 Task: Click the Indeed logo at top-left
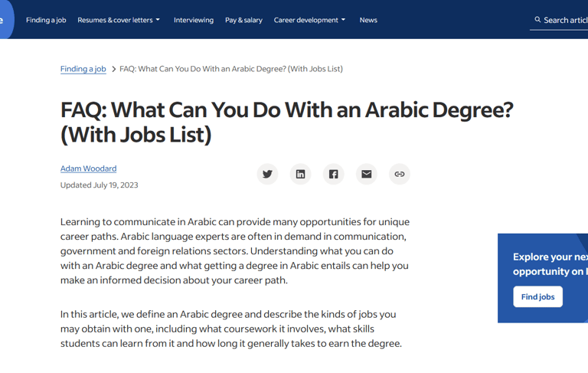pyautogui.click(x=5, y=20)
